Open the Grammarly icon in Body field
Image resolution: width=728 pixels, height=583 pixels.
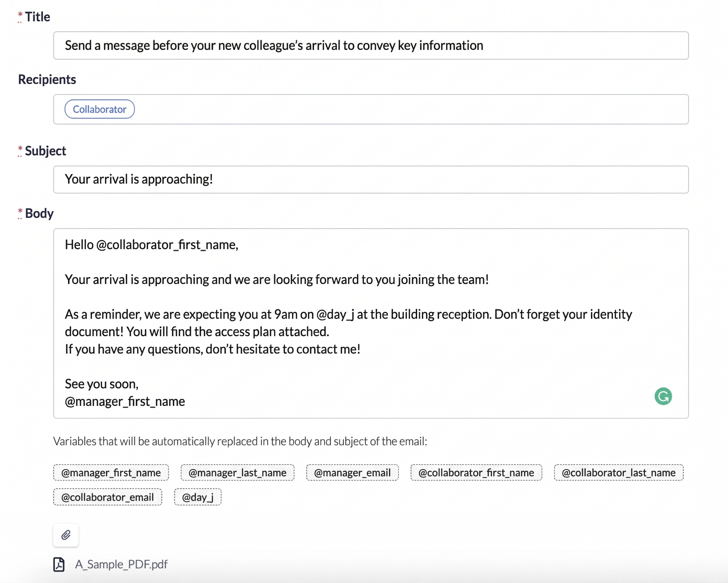tap(663, 396)
